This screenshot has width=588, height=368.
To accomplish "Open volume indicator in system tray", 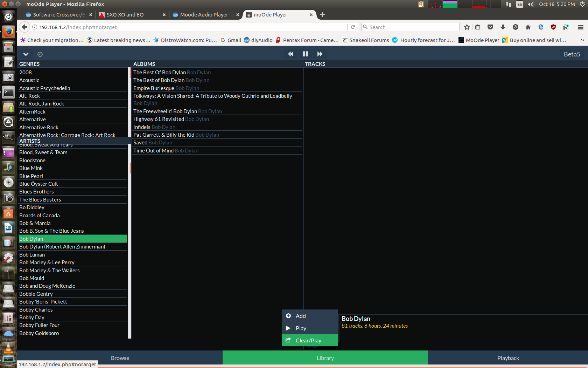I will [531, 4].
